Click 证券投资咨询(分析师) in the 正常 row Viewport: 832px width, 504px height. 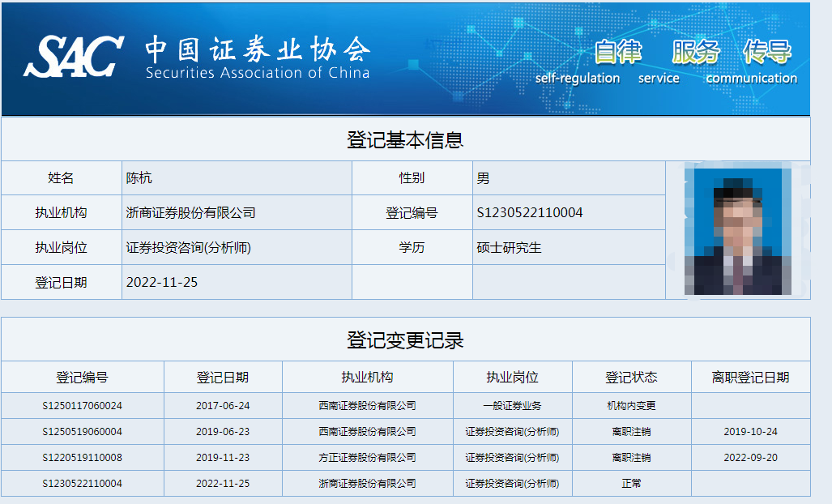coord(513,484)
